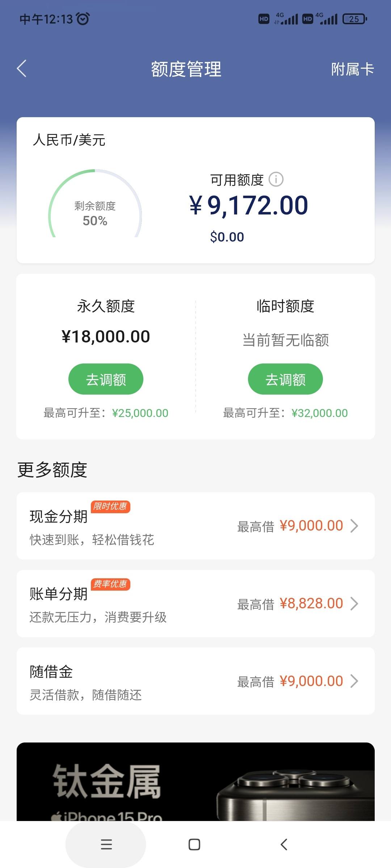Expand 账单分期 via its chevron arrow
391x868 pixels.
tap(354, 604)
